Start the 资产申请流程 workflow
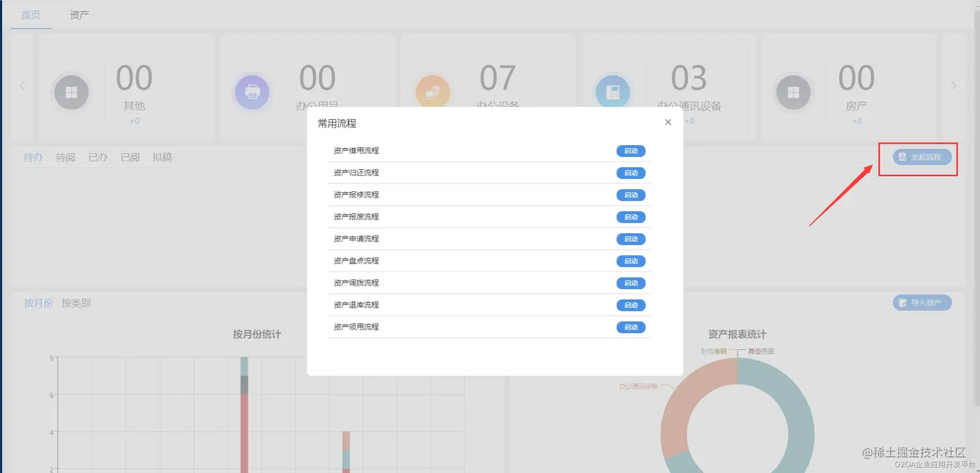Screen dimensions: 980x473 (x=631, y=239)
